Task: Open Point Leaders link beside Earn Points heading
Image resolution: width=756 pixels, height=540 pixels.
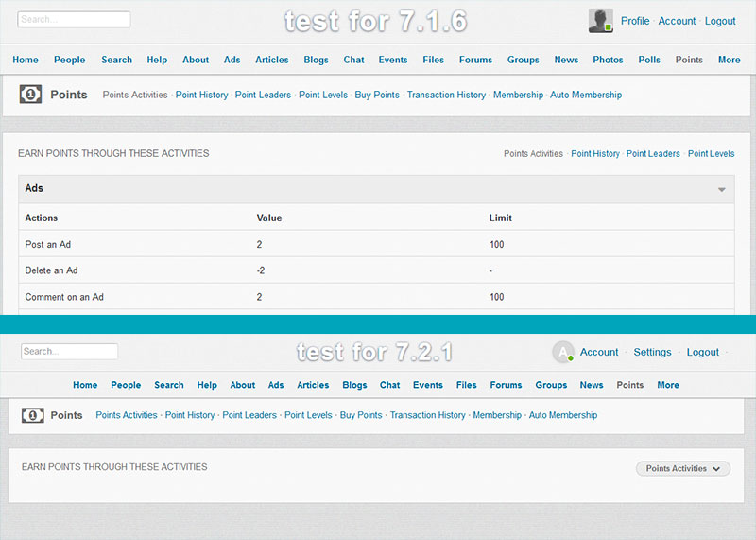Action: point(653,153)
